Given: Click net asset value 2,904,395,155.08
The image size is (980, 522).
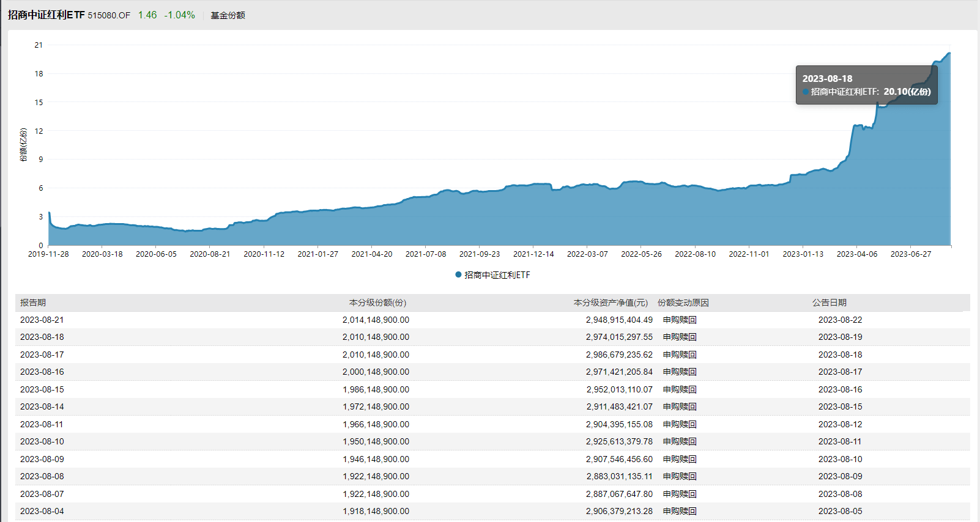Looking at the screenshot, I should [x=619, y=424].
